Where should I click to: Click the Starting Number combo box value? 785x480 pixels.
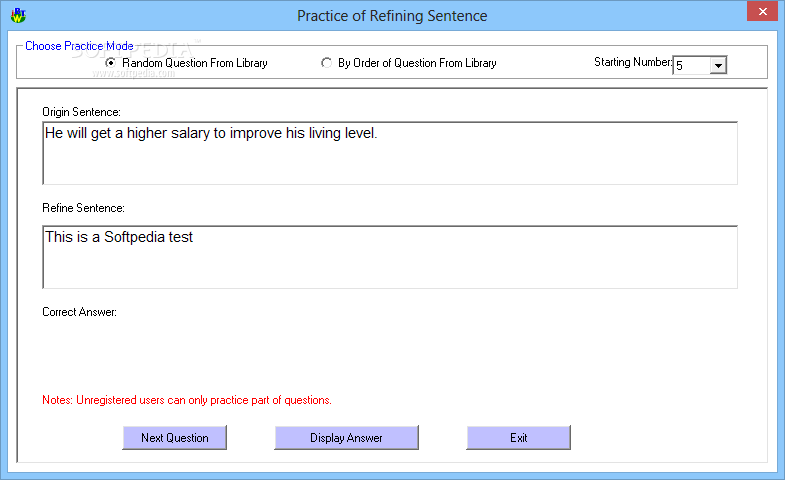click(691, 65)
